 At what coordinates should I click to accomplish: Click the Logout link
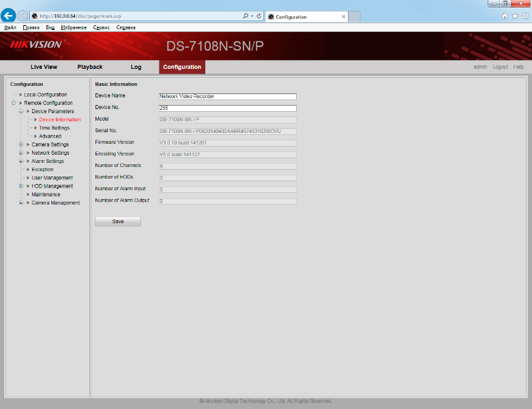500,67
